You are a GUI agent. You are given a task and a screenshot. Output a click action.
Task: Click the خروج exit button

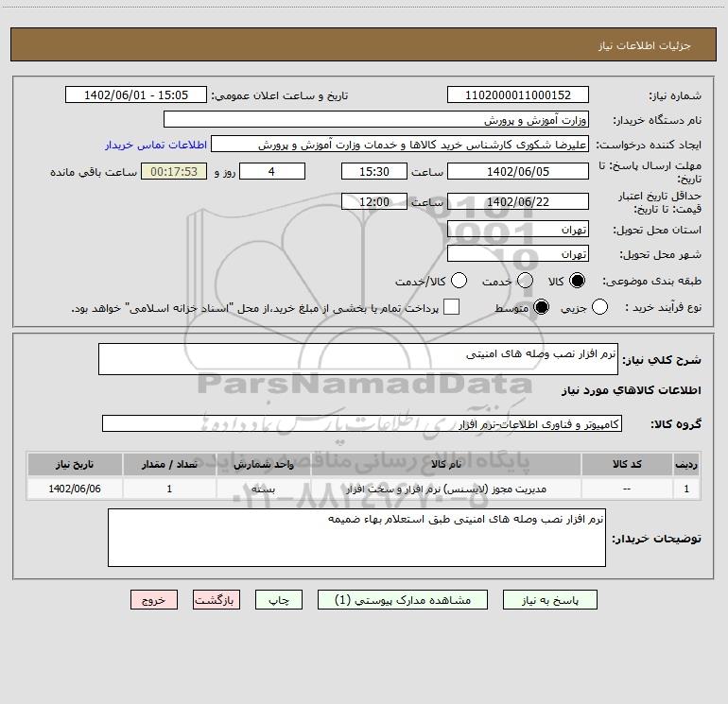point(154,600)
